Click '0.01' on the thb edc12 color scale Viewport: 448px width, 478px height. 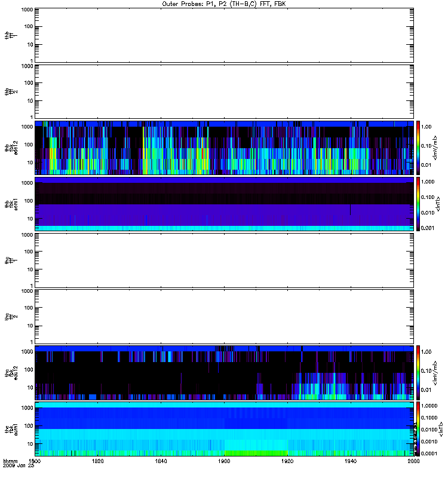click(x=426, y=165)
